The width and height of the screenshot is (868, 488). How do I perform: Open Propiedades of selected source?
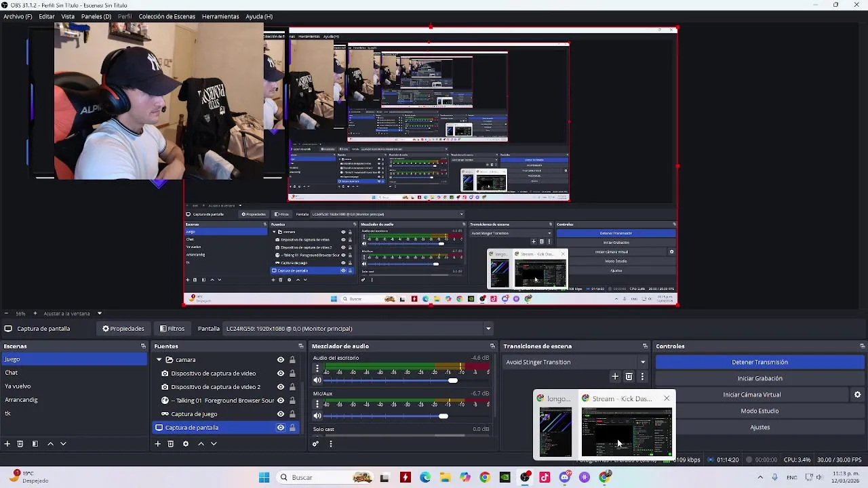(x=123, y=329)
